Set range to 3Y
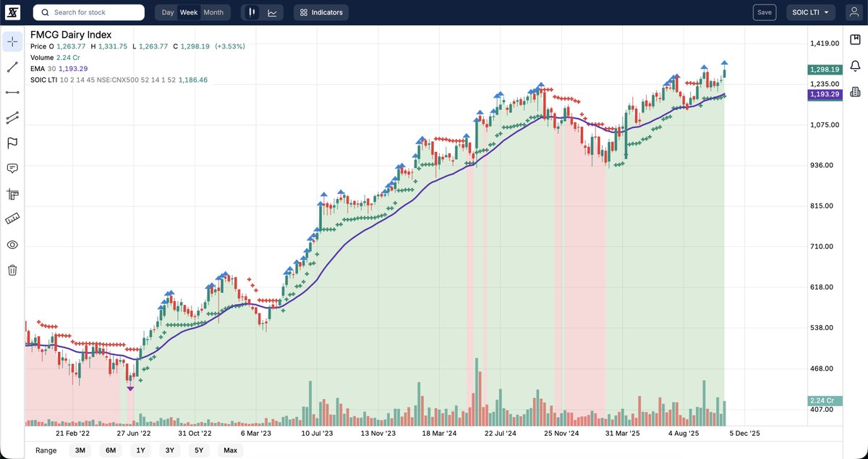Screen dimensions: 868x459 click(169, 450)
